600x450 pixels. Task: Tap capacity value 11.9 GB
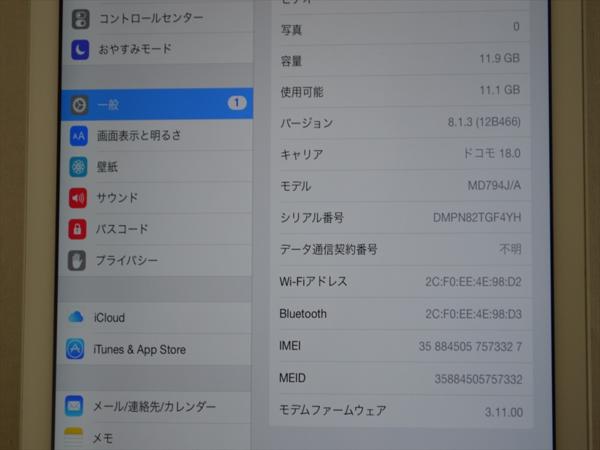[499, 58]
